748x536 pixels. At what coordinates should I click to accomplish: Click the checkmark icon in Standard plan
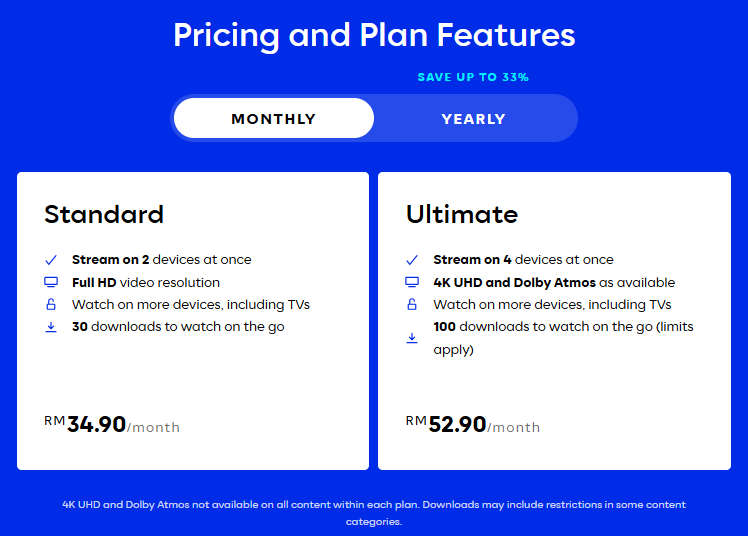coord(51,260)
